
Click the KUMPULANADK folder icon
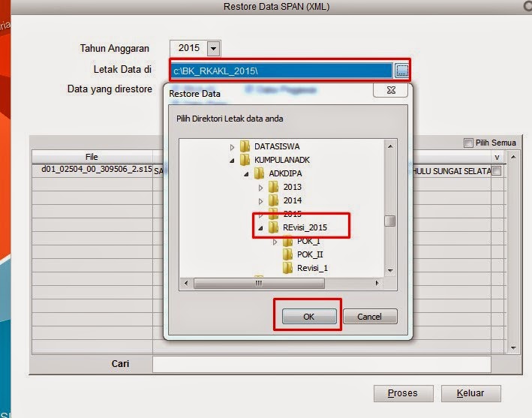(245, 159)
